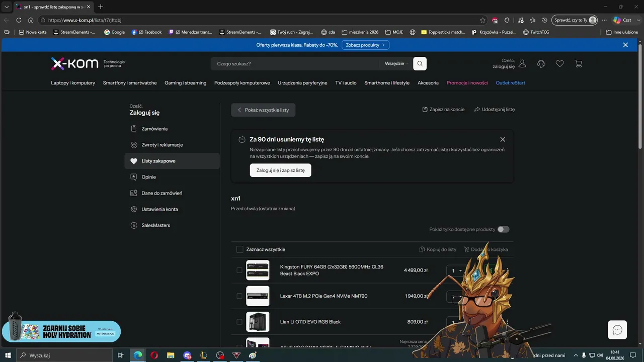Tick the Lian Li O11D EVO checkbox
The height and width of the screenshot is (362, 644).
pyautogui.click(x=239, y=322)
